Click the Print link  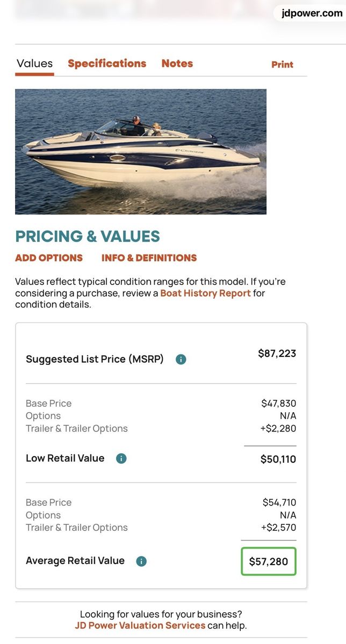[282, 64]
